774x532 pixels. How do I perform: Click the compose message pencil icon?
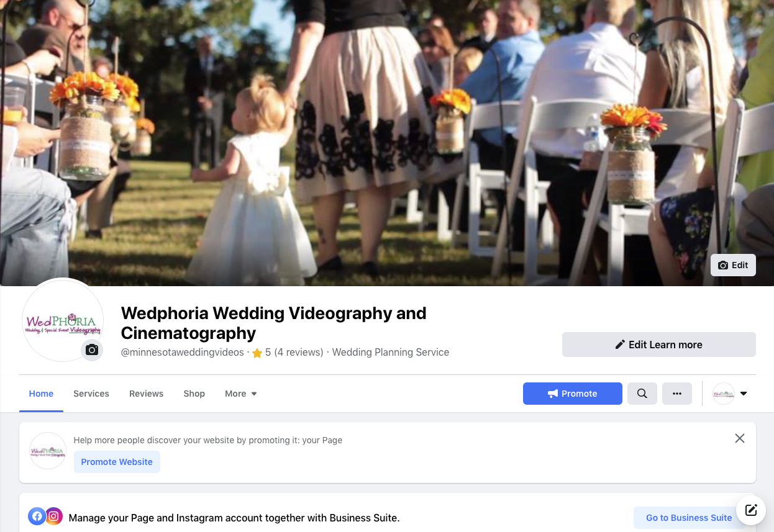(751, 510)
